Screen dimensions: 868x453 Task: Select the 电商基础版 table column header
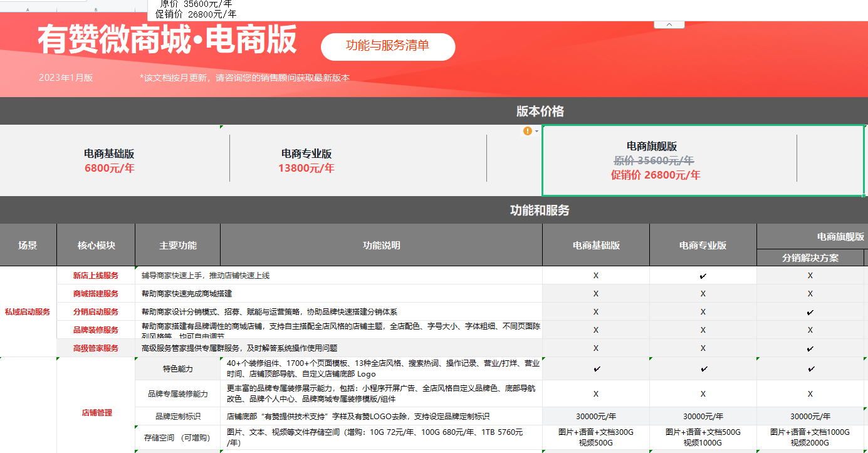tap(596, 245)
